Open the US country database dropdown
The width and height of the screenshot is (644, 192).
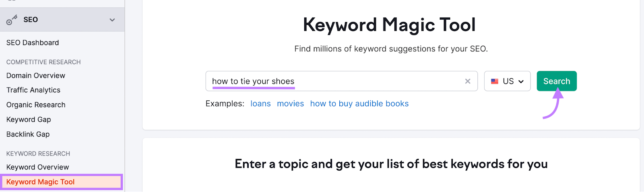507,81
